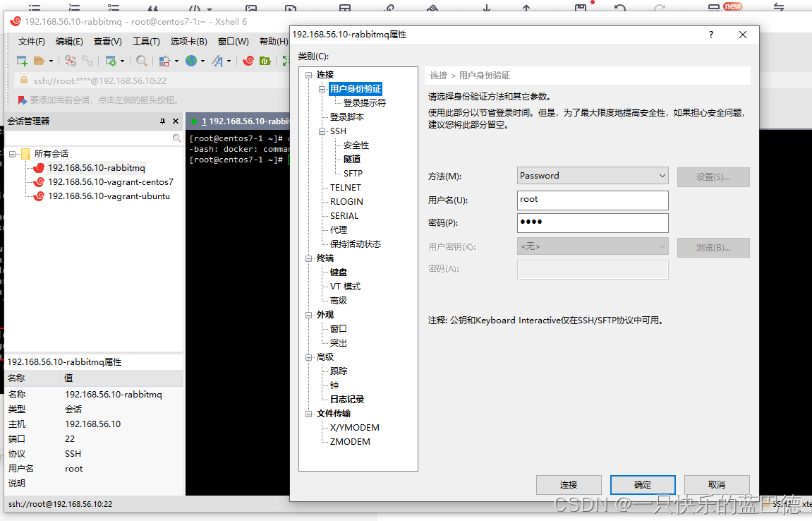Select ZMODEM in the category tree
Viewport: 812px width, 521px height.
tap(349, 441)
